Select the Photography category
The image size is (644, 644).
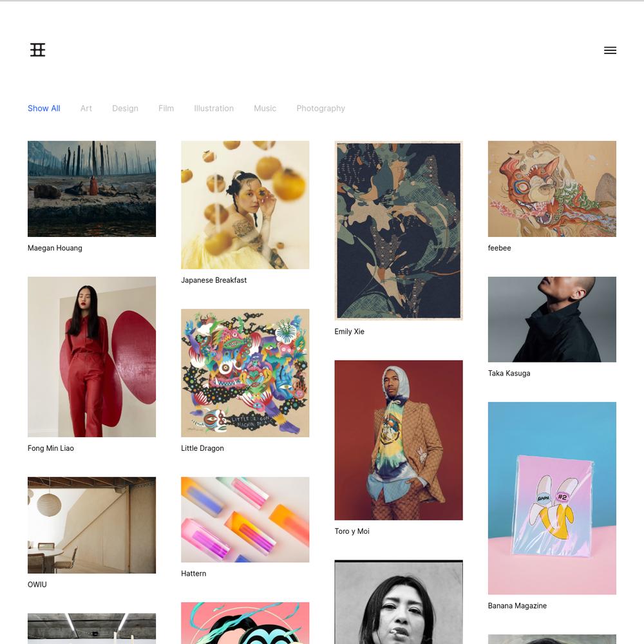(321, 108)
